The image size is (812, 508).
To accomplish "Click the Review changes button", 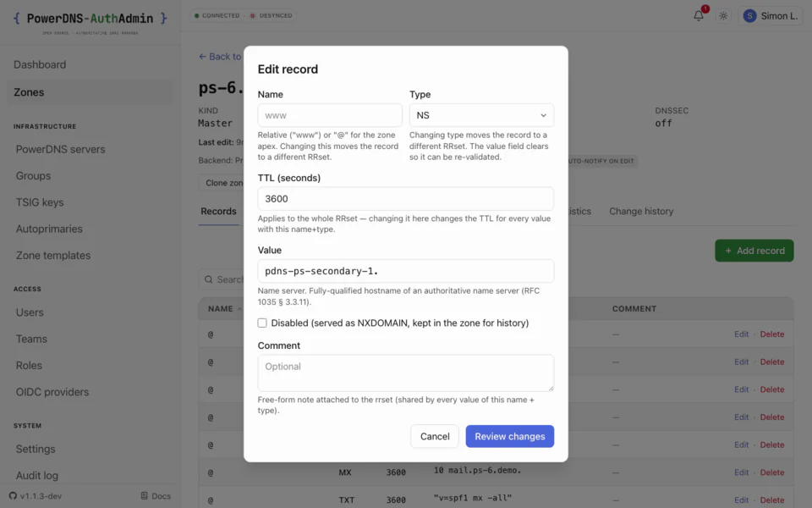I will 509,436.
